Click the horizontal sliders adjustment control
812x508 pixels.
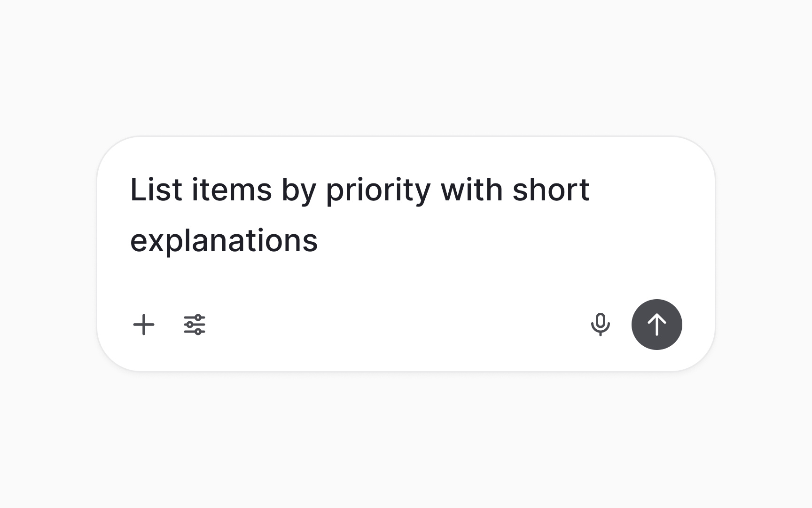pos(194,324)
